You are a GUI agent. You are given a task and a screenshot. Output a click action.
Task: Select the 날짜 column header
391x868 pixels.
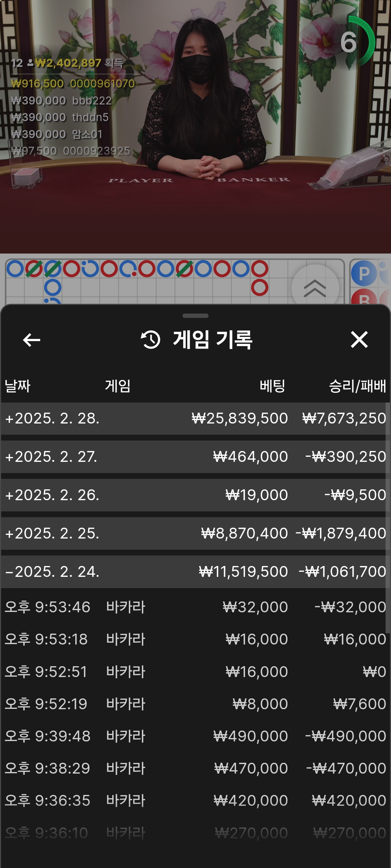click(17, 386)
